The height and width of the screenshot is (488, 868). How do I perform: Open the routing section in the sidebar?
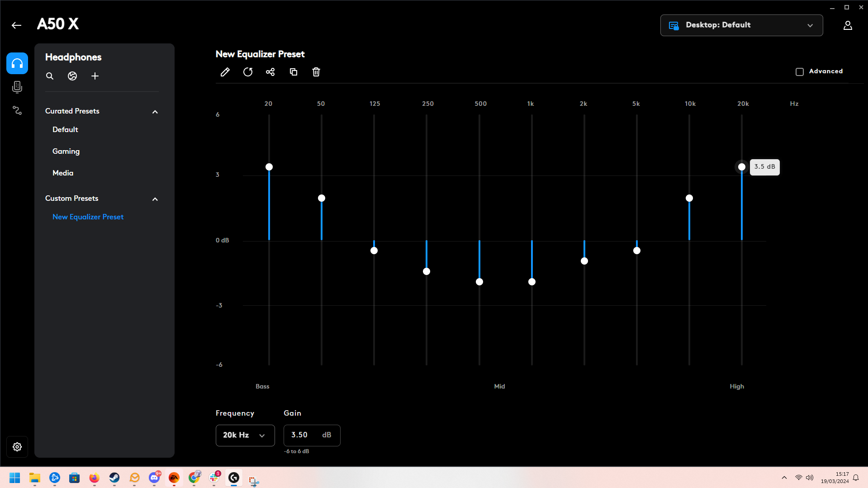[17, 110]
